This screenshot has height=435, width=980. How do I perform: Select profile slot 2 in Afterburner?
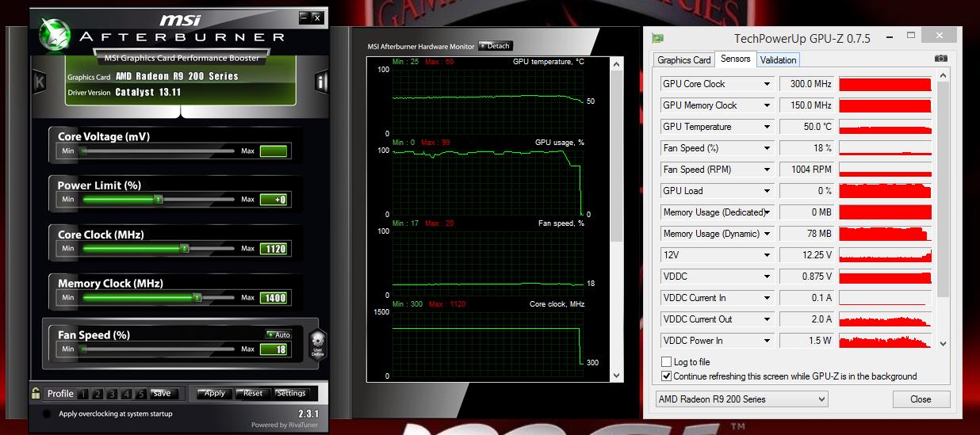(97, 394)
